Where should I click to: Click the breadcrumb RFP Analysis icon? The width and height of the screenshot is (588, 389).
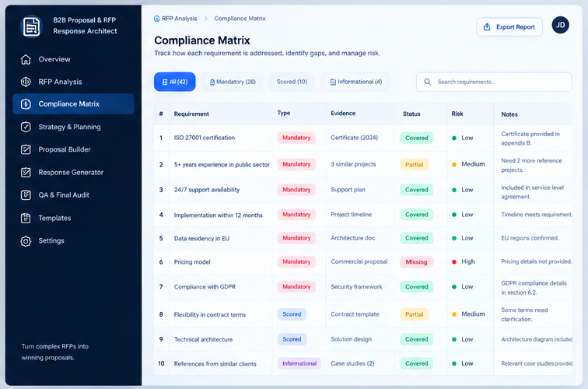pos(157,19)
